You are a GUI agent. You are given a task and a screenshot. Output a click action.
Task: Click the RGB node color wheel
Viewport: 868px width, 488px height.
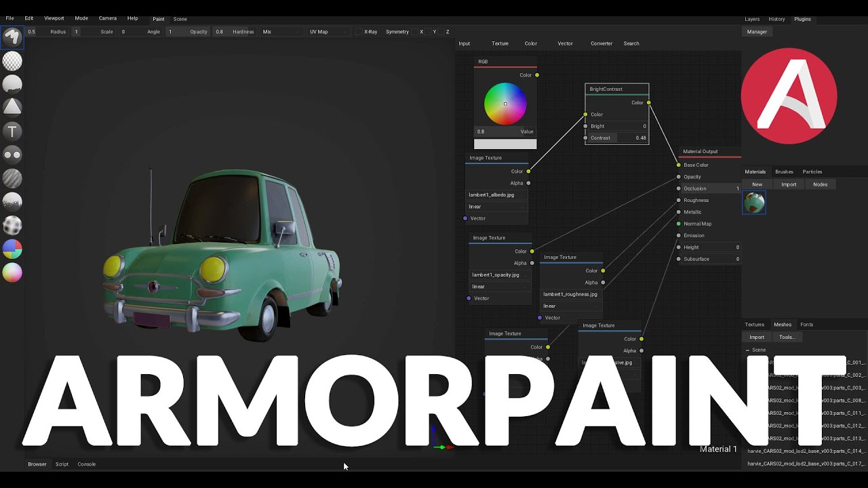[x=505, y=104]
